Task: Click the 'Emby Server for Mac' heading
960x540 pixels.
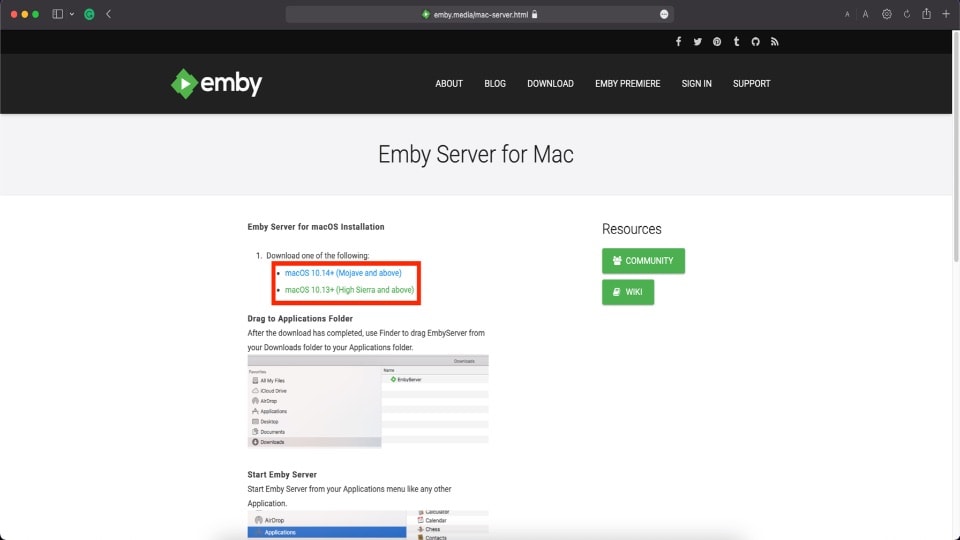Action: (x=476, y=154)
